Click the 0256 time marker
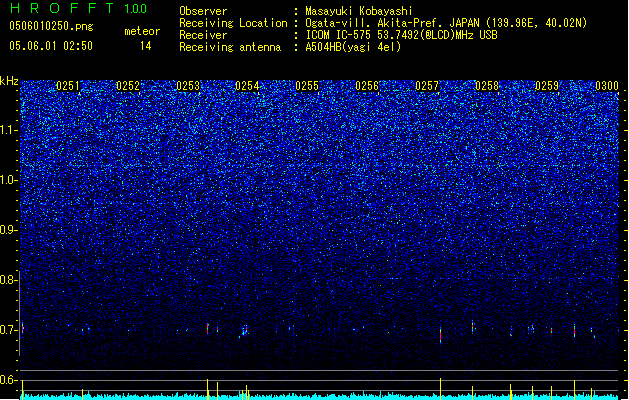 [367, 86]
